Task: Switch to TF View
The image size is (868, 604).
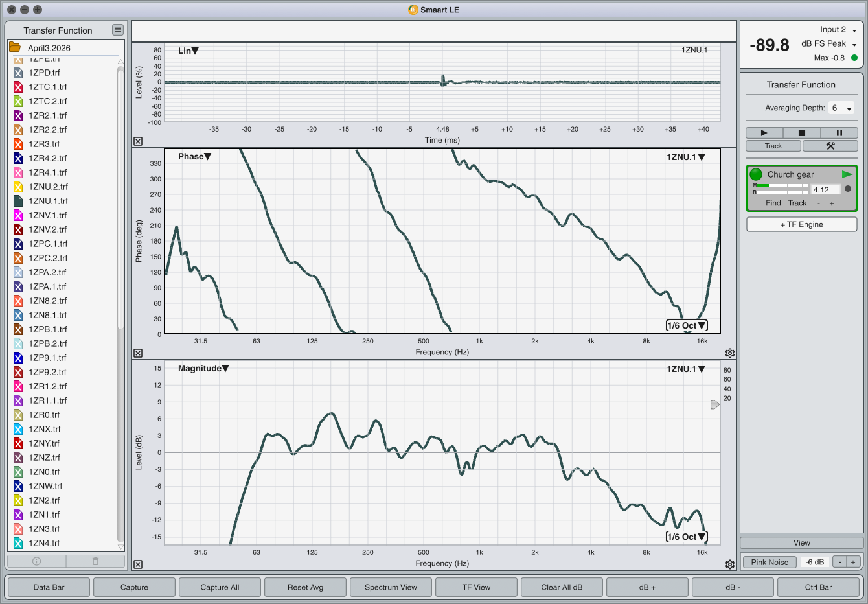Action: pyautogui.click(x=476, y=587)
